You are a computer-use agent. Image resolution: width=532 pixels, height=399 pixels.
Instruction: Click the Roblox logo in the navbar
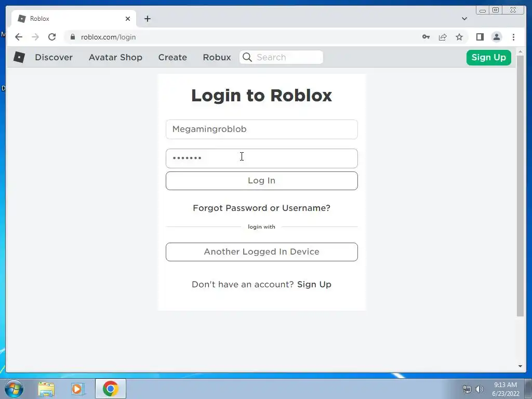(x=19, y=57)
